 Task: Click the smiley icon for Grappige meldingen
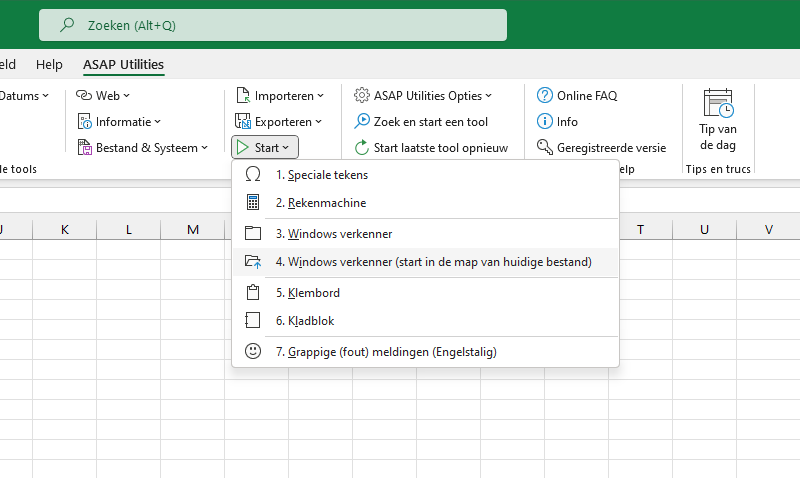click(x=253, y=351)
